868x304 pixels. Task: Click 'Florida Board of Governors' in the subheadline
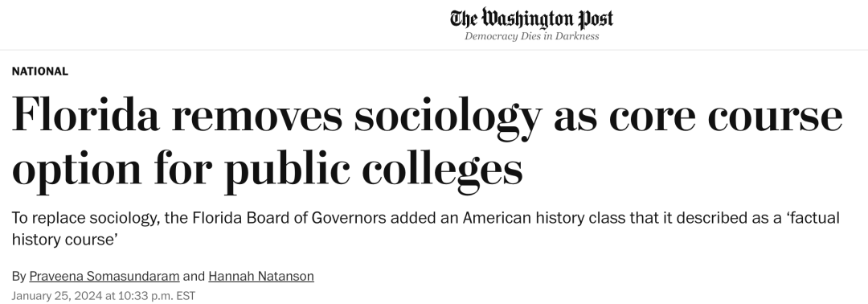(x=289, y=218)
